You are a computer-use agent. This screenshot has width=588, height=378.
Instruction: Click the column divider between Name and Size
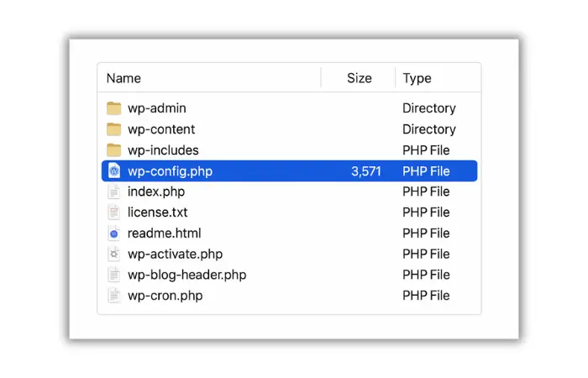(321, 78)
